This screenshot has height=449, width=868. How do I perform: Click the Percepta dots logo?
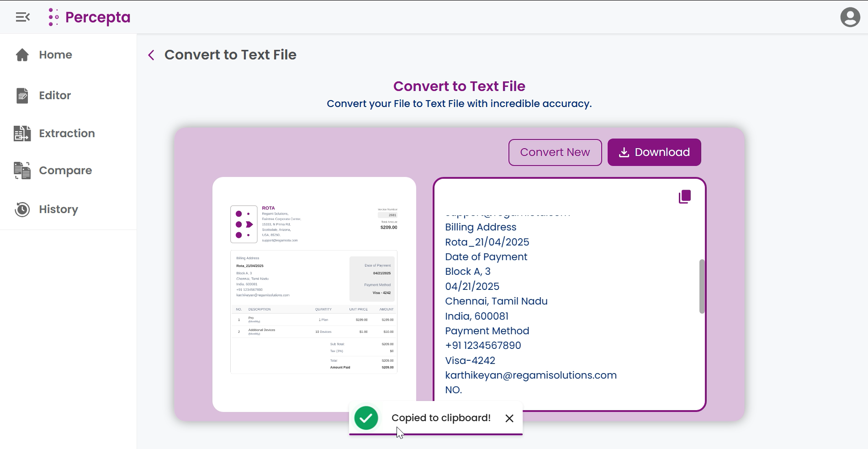[x=53, y=16]
